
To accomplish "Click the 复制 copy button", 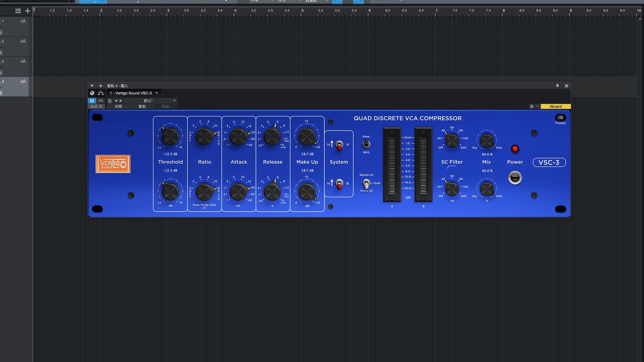I will click(142, 106).
